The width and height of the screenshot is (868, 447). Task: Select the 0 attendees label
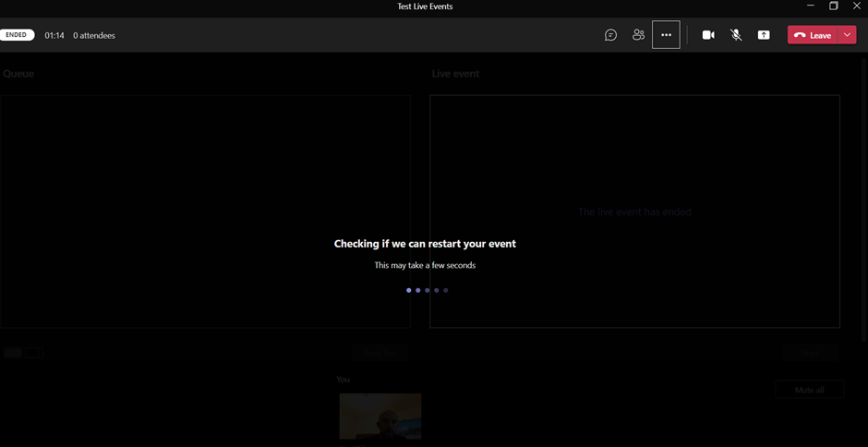click(94, 35)
